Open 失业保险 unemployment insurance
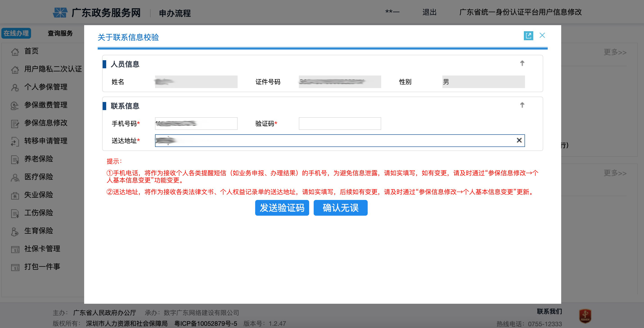 39,195
